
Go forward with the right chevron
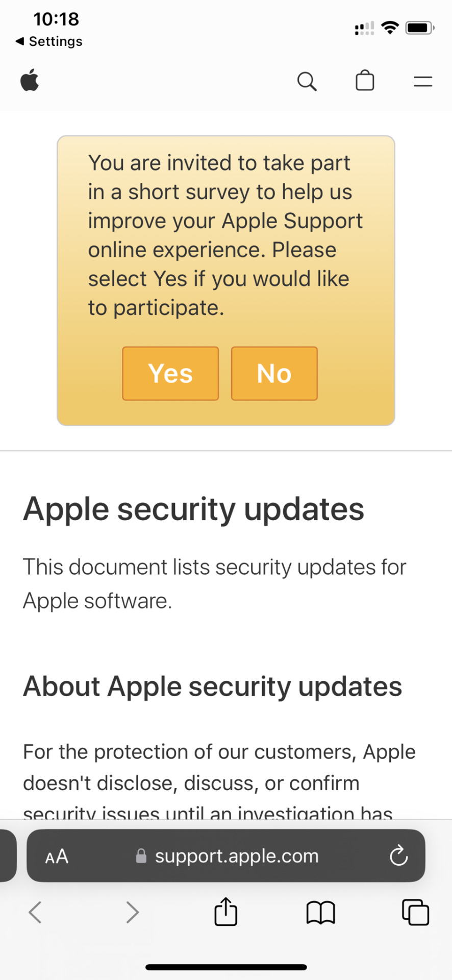pos(132,912)
